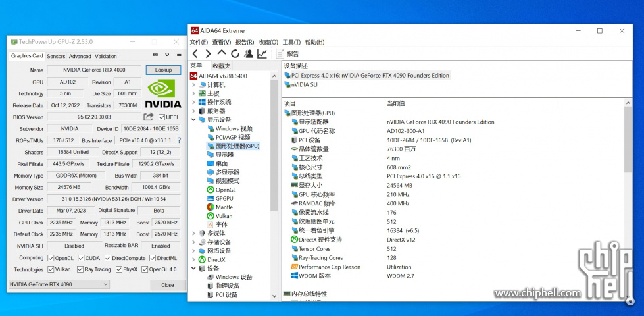Toggle the Vulkan checkbox in GPU-Z
This screenshot has width=644, height=316.
[x=51, y=269]
